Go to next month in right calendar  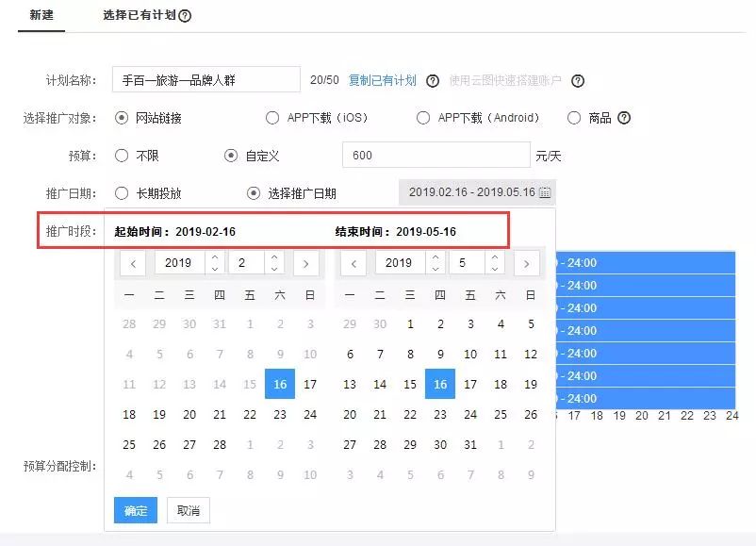point(527,263)
